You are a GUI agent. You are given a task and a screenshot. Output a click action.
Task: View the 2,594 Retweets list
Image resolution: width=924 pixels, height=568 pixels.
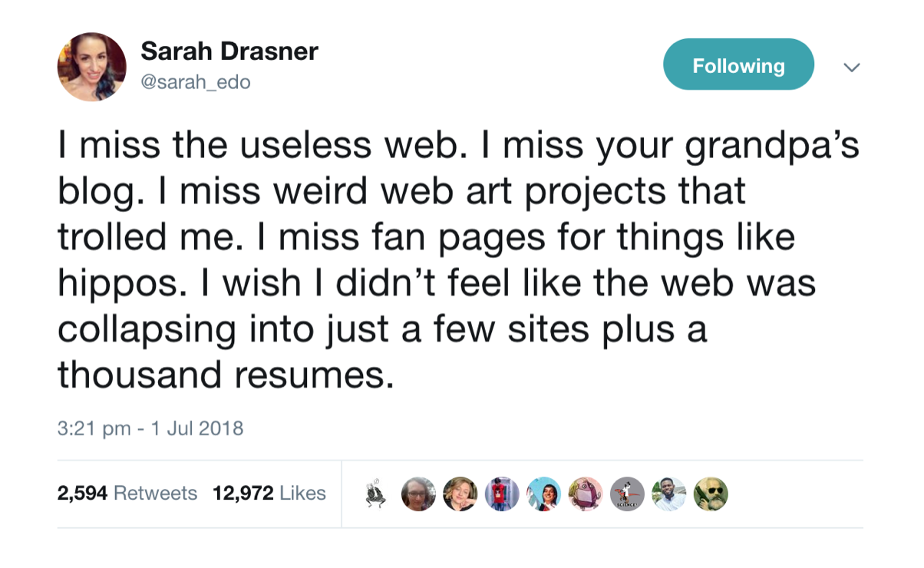127,493
